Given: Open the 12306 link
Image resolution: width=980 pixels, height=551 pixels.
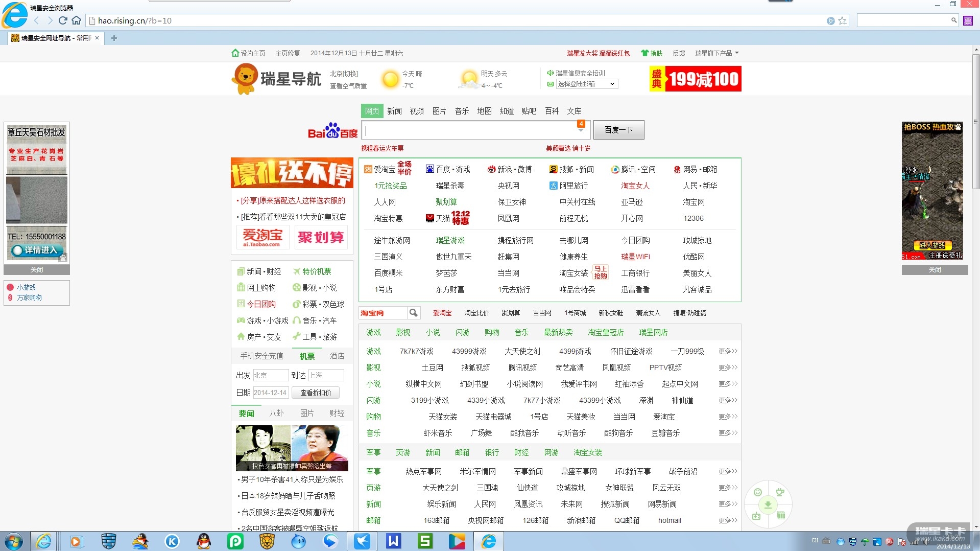Looking at the screenshot, I should coord(693,218).
